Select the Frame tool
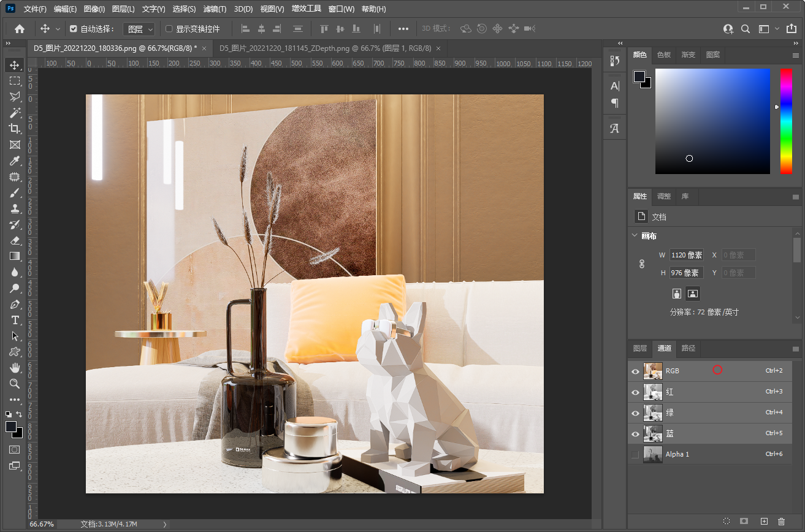805x532 pixels. click(15, 145)
